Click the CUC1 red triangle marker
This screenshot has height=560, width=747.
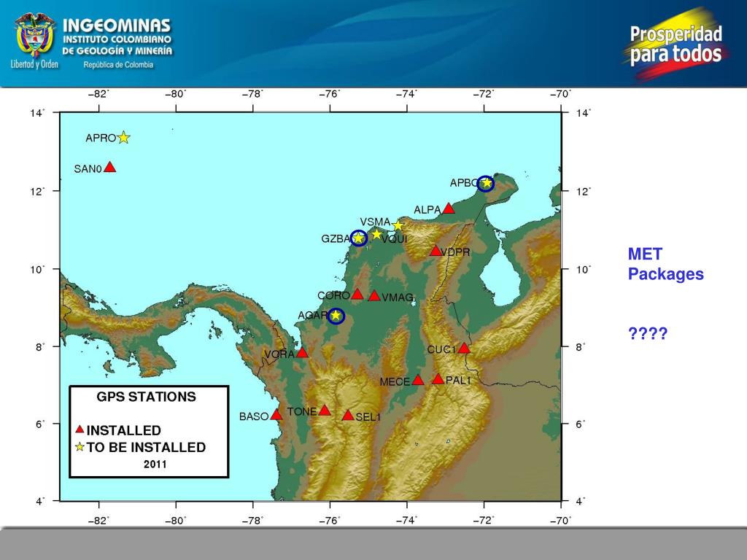[464, 348]
